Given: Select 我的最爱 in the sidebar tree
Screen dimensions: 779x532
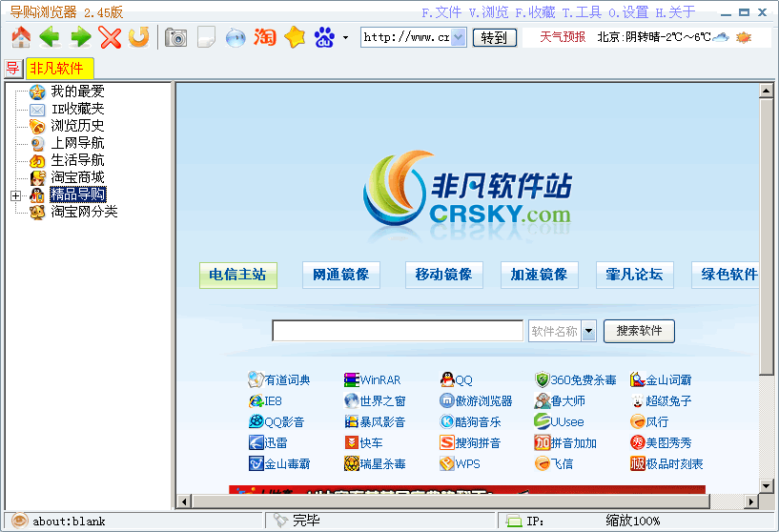Looking at the screenshot, I should (x=77, y=92).
